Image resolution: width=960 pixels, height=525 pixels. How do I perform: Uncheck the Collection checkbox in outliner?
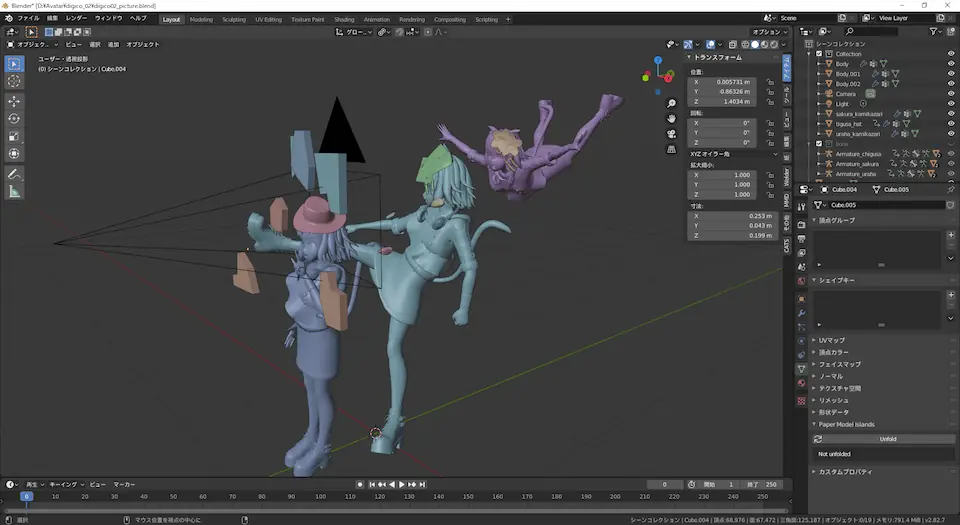[820, 54]
